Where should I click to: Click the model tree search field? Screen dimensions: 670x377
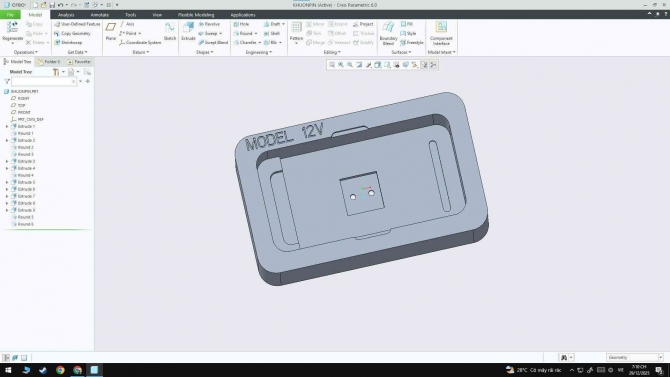point(44,81)
